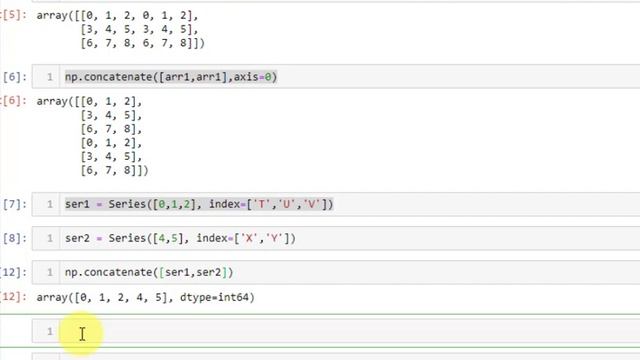
Task: Click np.concatenate([ser1,ser2]) code in cell 12
Action: pos(149,272)
